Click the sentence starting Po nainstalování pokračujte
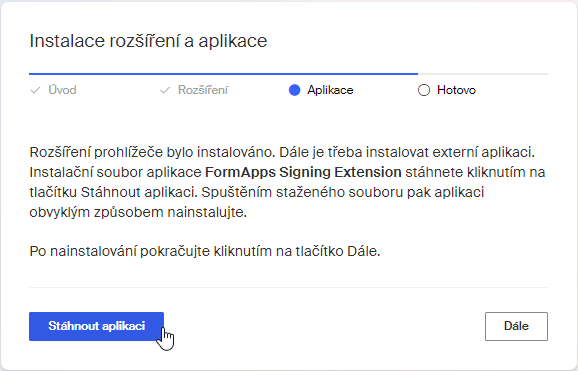This screenshot has height=371, width=578. [205, 252]
